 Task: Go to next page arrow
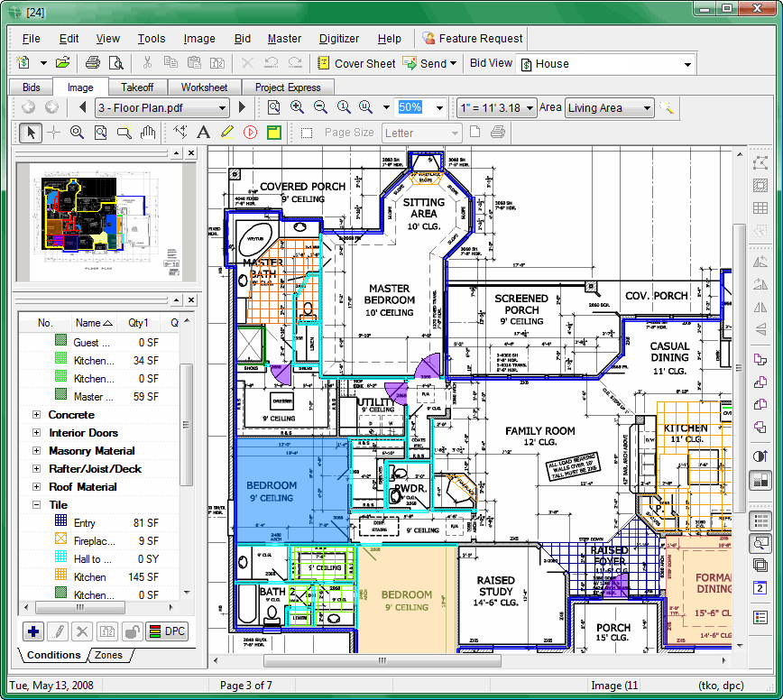(242, 107)
